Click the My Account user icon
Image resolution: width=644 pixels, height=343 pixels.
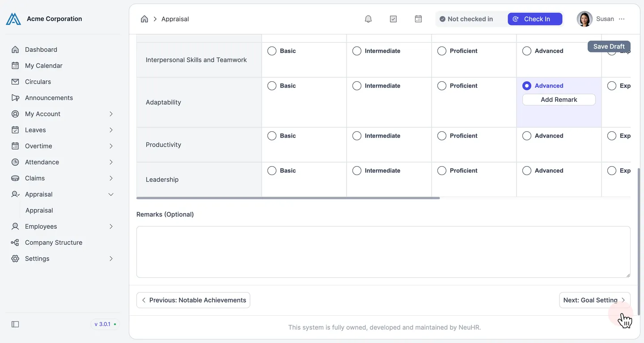coord(15,114)
